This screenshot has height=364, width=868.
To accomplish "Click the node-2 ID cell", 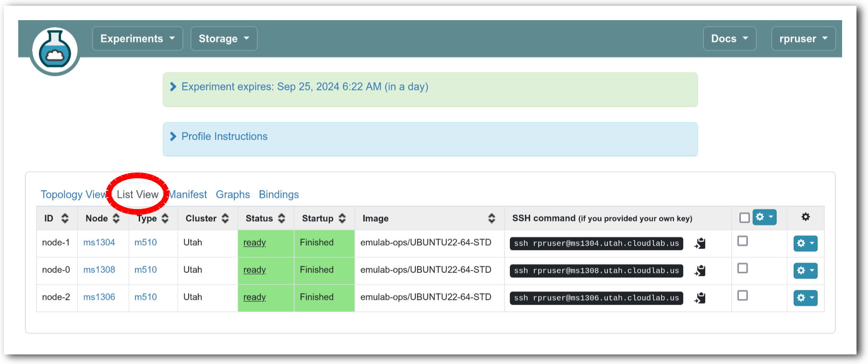I will 56,297.
